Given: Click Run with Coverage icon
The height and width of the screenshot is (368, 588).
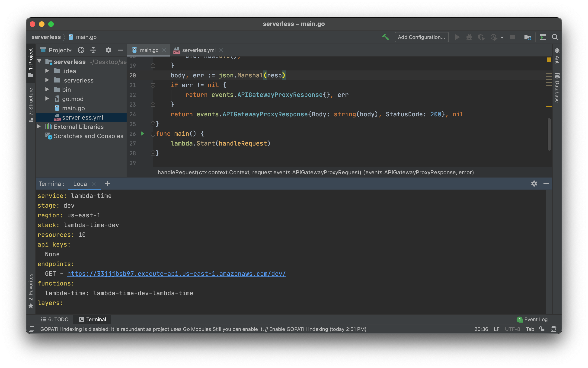Looking at the screenshot, I should (x=481, y=37).
